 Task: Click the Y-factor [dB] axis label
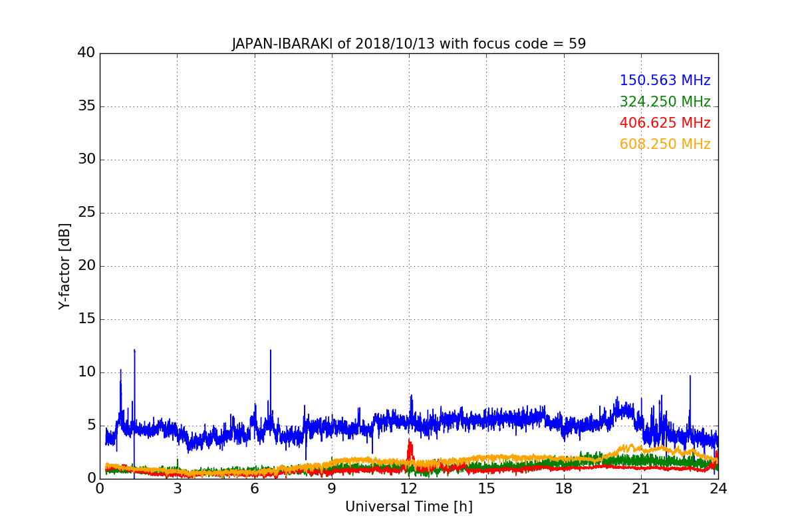(x=65, y=266)
